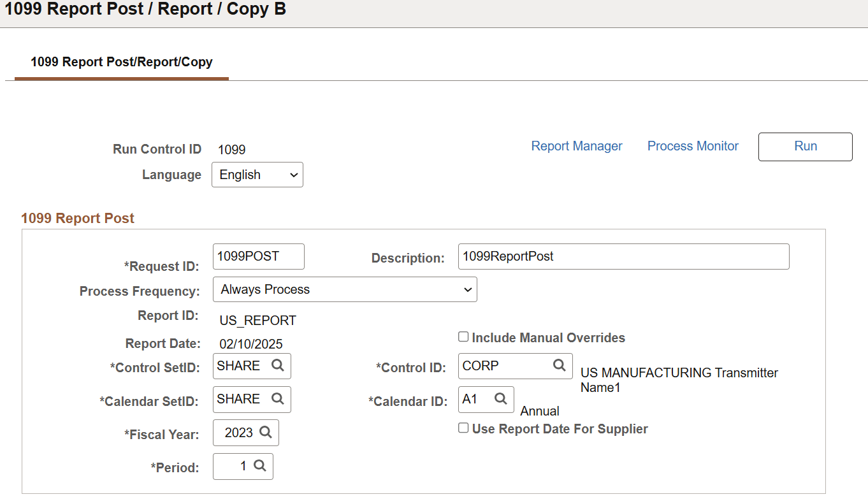Click the Request ID input field
868x499 pixels.
tap(258, 256)
